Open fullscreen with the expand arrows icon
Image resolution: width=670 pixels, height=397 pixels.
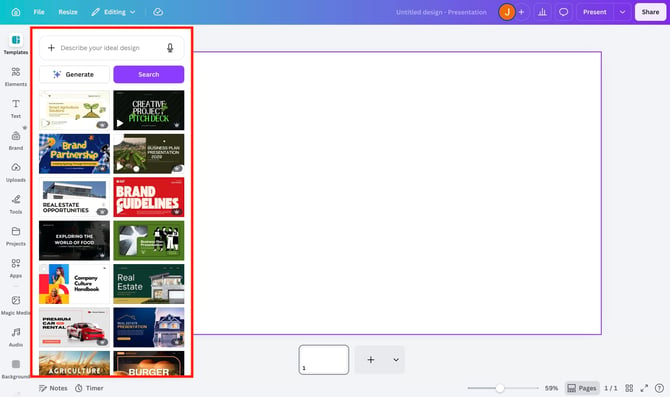[x=644, y=388]
